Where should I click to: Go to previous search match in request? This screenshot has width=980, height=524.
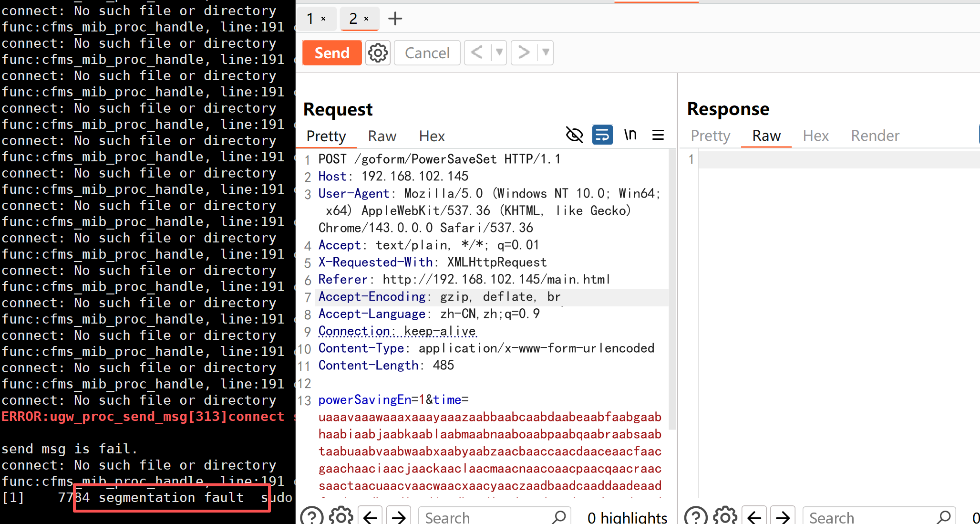(370, 516)
